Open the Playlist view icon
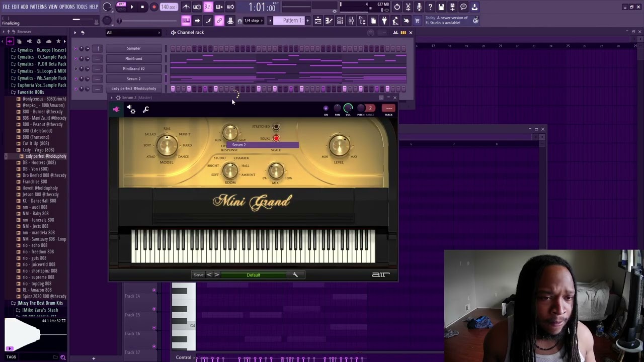The image size is (644, 362). coord(318,21)
